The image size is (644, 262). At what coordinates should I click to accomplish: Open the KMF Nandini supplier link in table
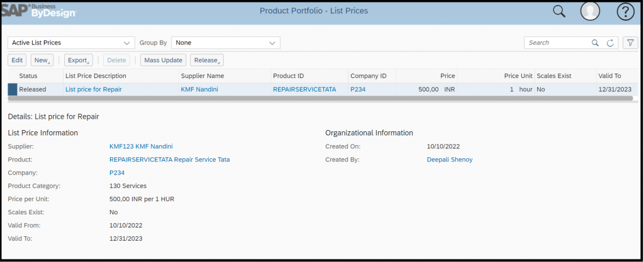199,89
